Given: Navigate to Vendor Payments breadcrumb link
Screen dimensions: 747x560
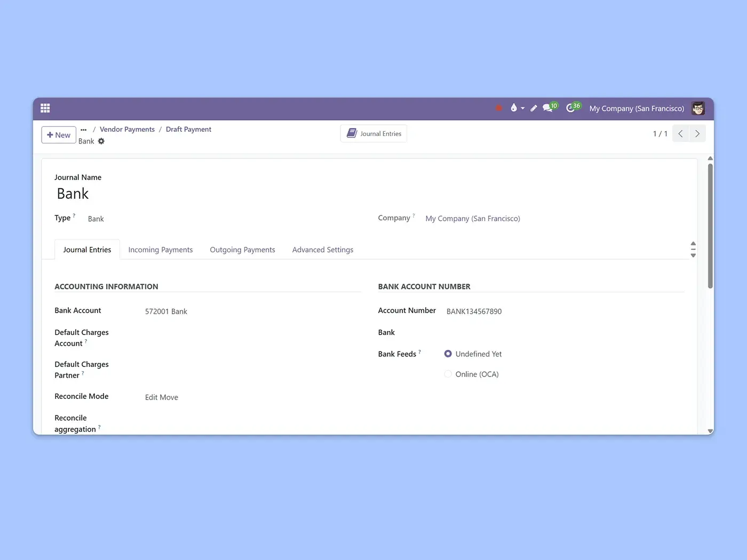Looking at the screenshot, I should click(127, 130).
